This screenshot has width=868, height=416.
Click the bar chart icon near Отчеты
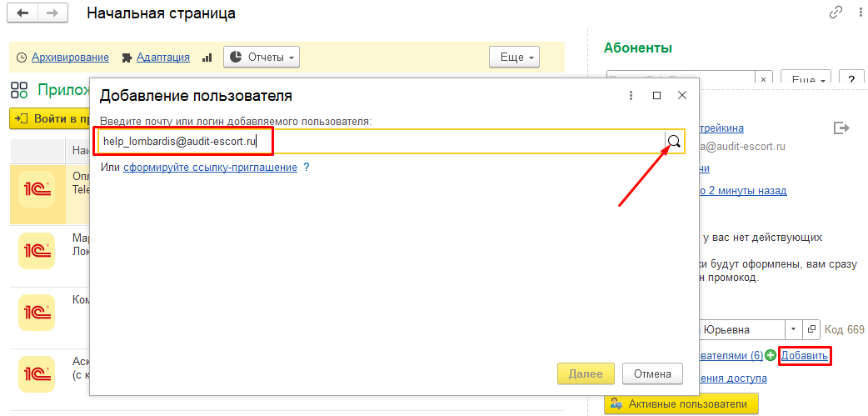pos(207,58)
